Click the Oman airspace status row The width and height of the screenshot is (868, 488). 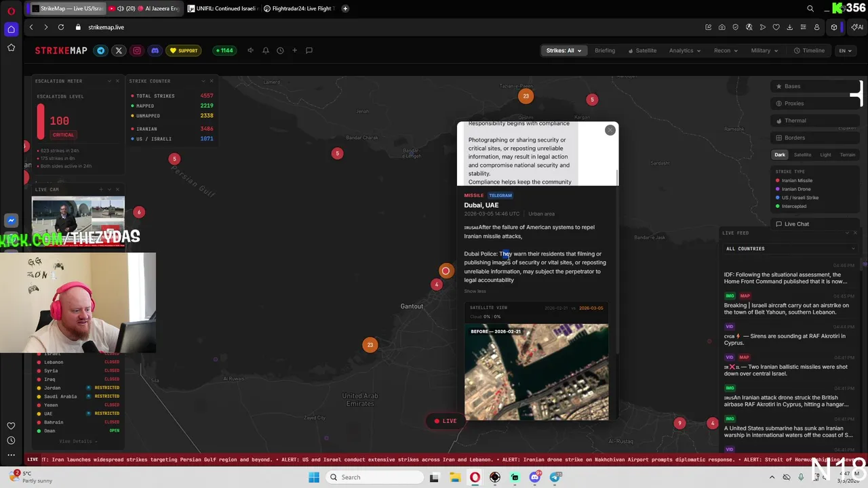pos(79,430)
